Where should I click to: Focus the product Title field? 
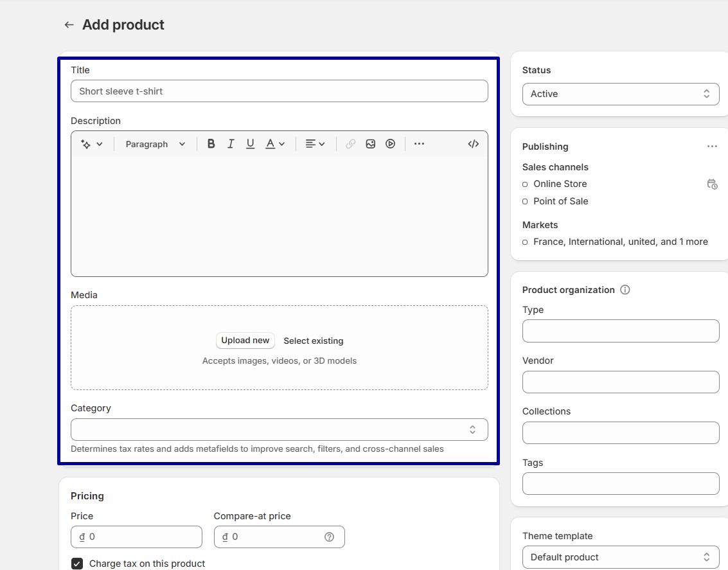point(280,91)
